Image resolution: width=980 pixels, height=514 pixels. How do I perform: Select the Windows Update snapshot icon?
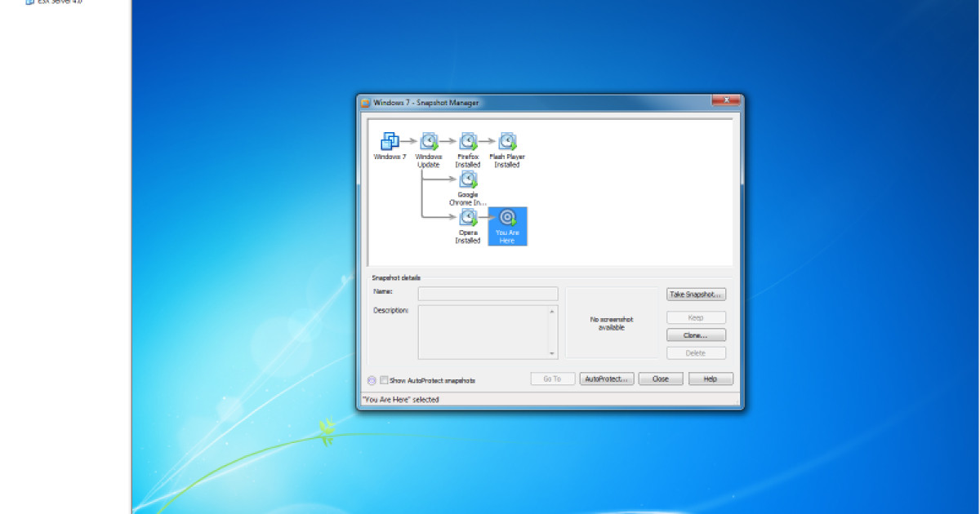pyautogui.click(x=429, y=141)
